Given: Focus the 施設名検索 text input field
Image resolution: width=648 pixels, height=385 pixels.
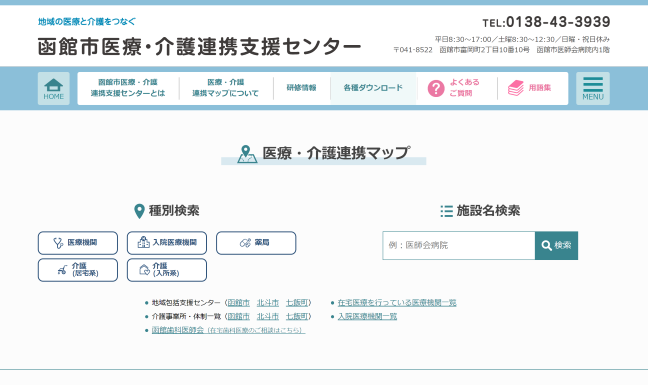Looking at the screenshot, I should pos(459,245).
